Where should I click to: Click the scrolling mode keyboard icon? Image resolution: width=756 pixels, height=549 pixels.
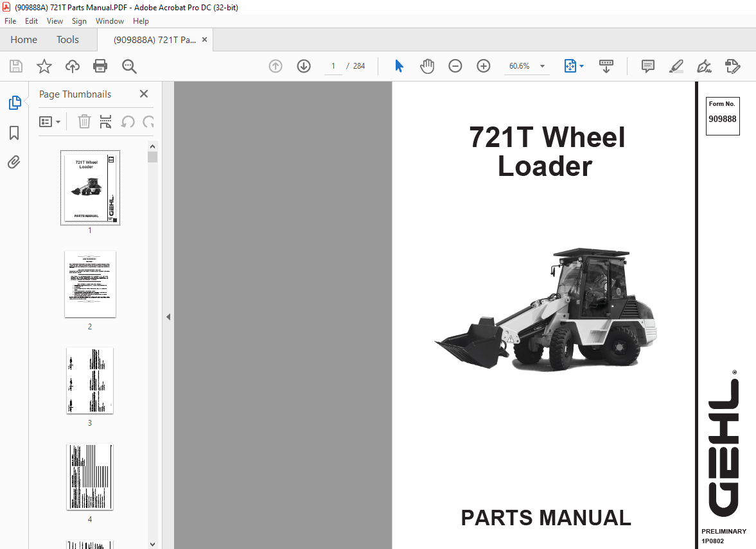click(606, 66)
